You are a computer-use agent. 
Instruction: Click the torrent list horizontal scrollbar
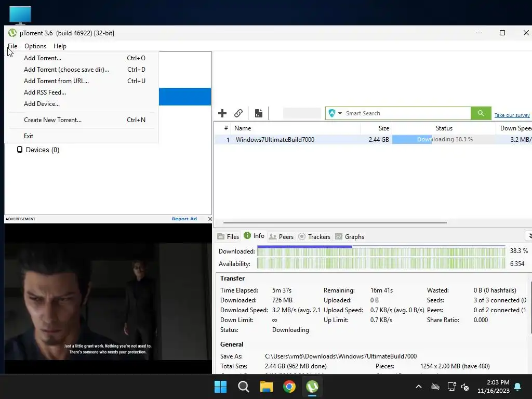(335, 223)
